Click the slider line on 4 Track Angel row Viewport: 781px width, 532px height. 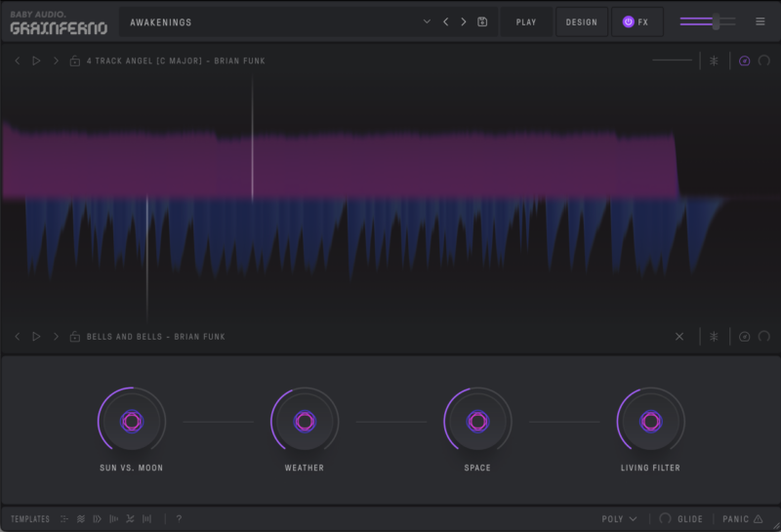coord(672,61)
